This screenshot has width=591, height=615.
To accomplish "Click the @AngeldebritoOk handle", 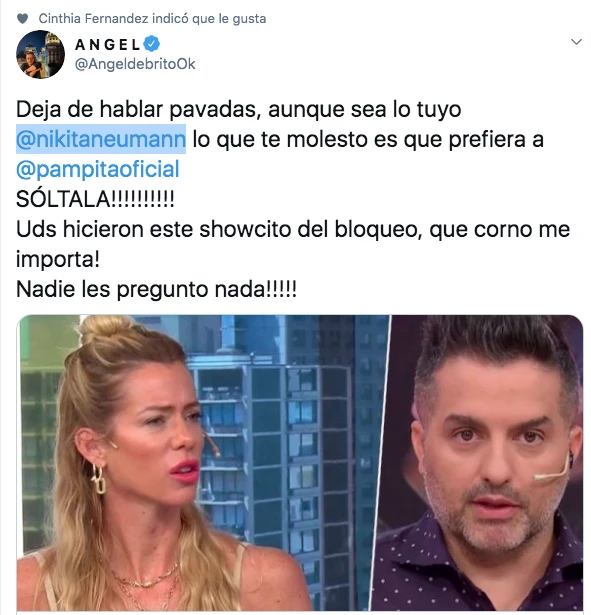I will coord(135,64).
